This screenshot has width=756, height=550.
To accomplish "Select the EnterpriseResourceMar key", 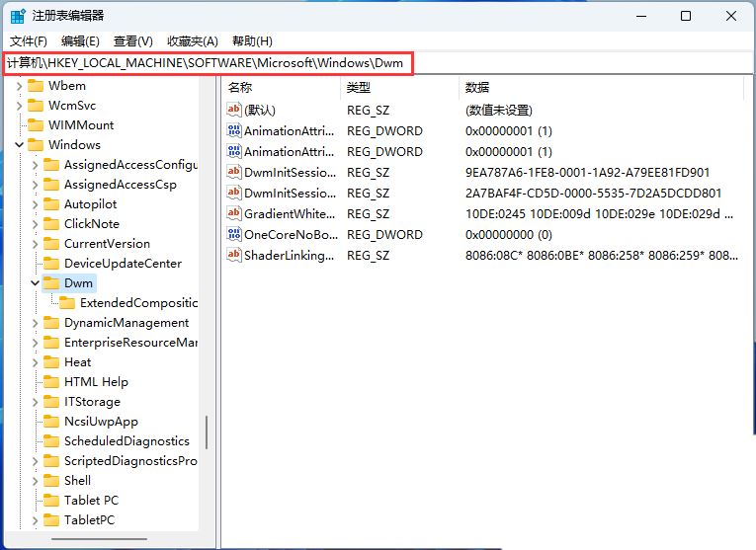I will click(x=131, y=343).
